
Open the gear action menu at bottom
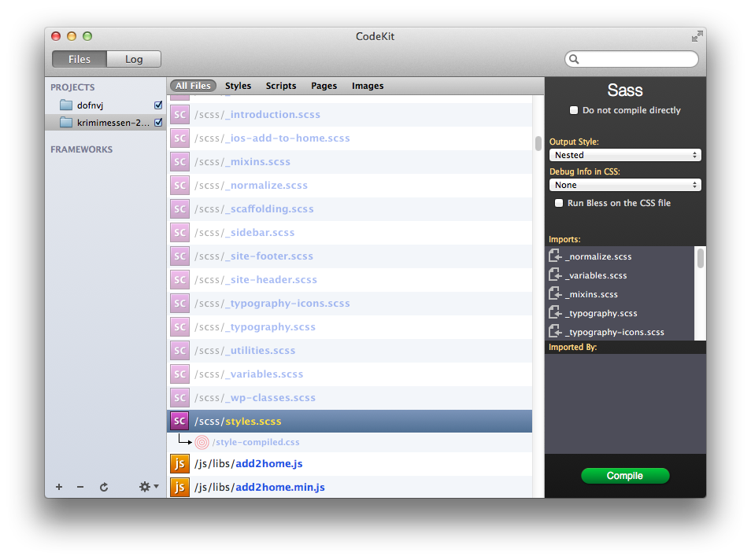point(146,487)
